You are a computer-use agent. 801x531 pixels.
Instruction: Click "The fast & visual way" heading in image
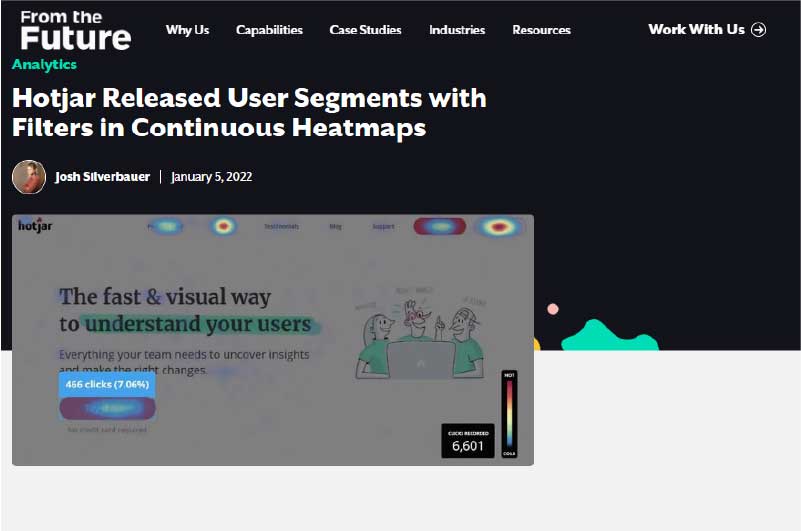tap(165, 296)
